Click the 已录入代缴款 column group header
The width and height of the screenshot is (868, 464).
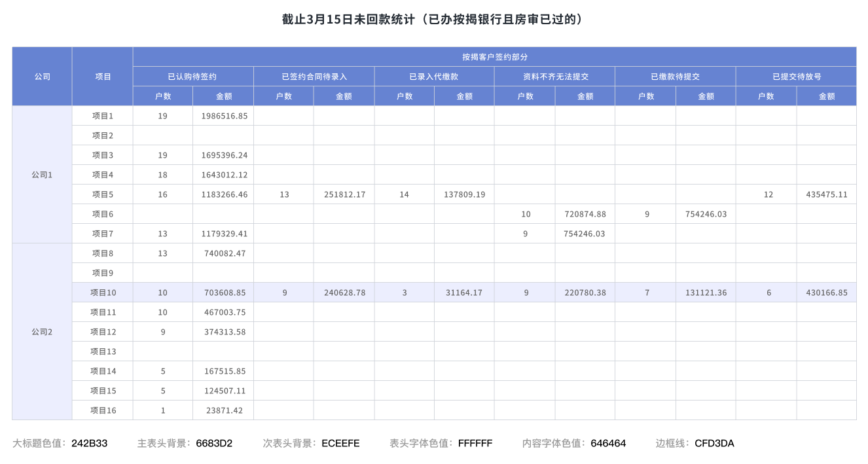[435, 77]
